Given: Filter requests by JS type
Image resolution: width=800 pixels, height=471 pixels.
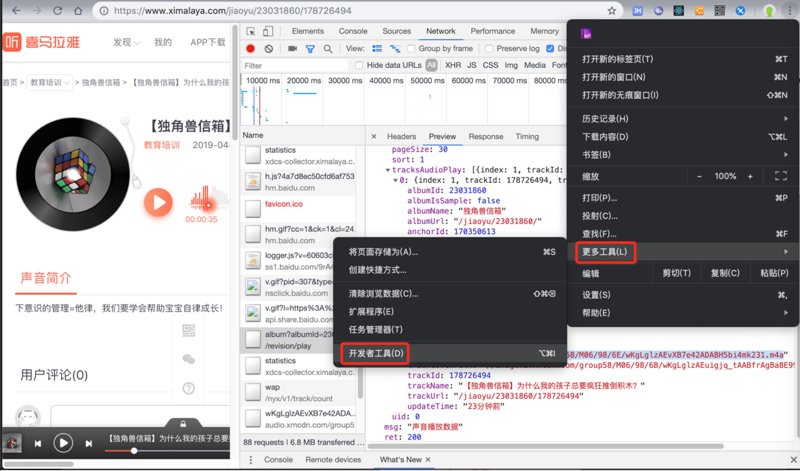Looking at the screenshot, I should coord(472,65).
